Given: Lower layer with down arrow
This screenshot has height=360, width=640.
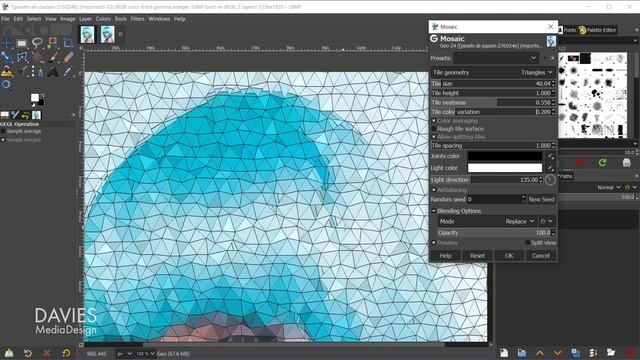Looking at the screenshot, I should (558, 353).
